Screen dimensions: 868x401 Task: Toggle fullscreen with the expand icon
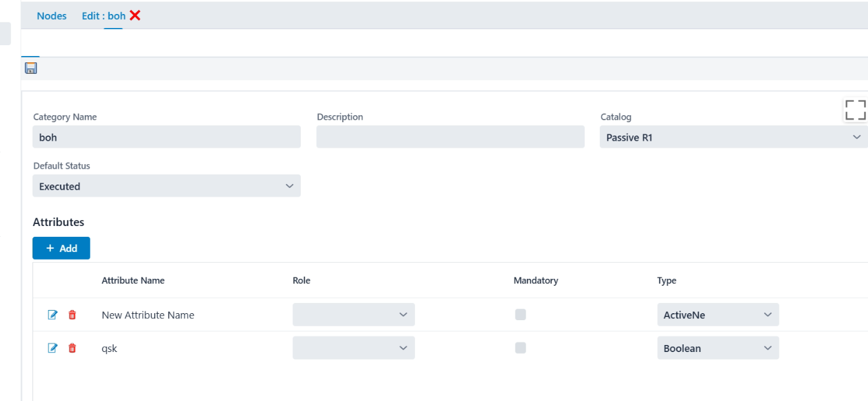click(x=855, y=110)
